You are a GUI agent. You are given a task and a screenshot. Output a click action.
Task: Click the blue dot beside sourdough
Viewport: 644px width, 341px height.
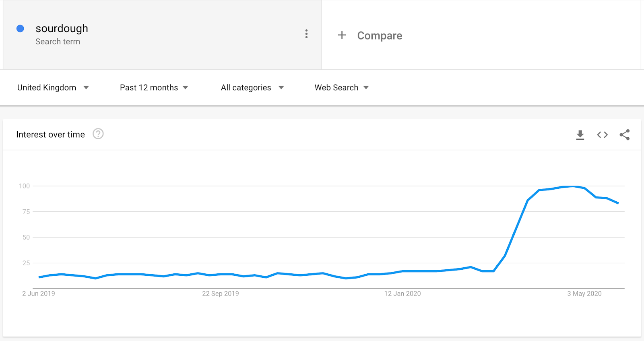[x=20, y=29]
